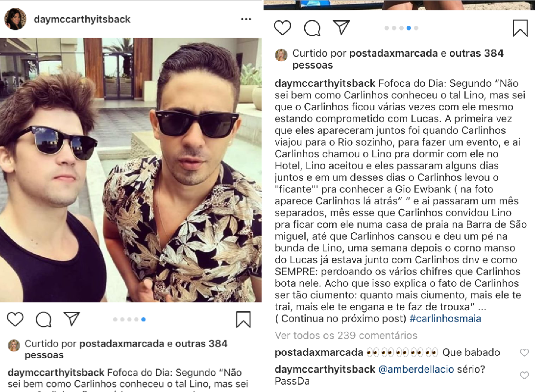
Task: Like the postadaxmarcada comment "Que babado"
Action: coord(524,352)
